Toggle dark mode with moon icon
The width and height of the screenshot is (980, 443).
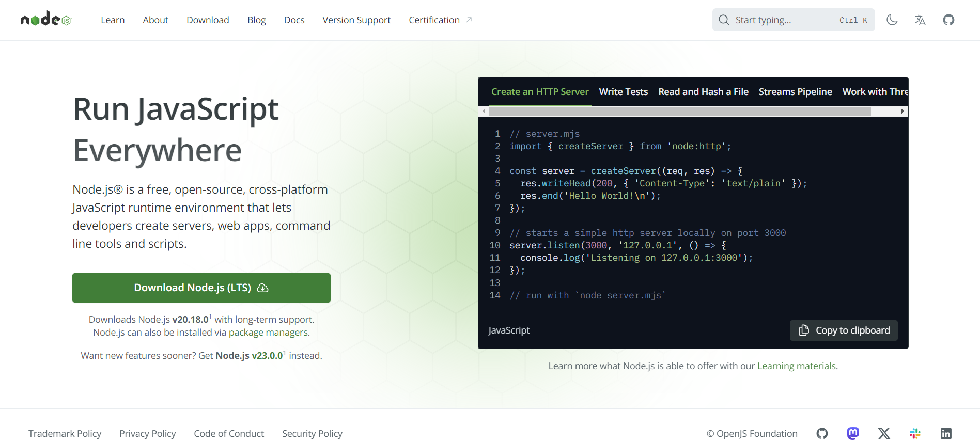click(892, 20)
